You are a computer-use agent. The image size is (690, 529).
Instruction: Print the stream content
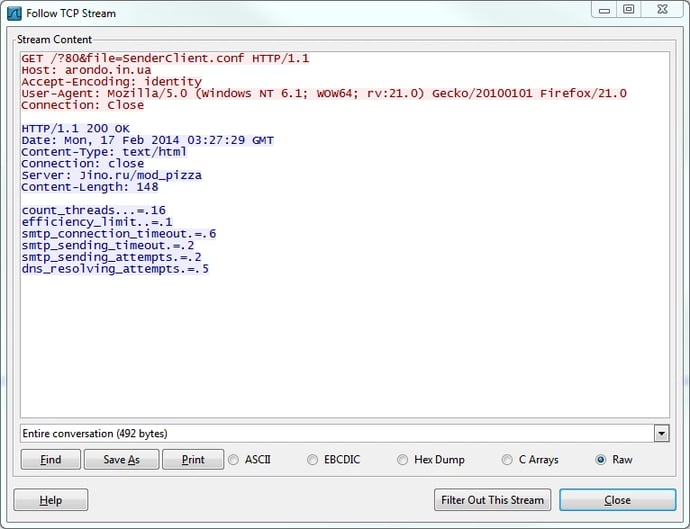coord(193,460)
